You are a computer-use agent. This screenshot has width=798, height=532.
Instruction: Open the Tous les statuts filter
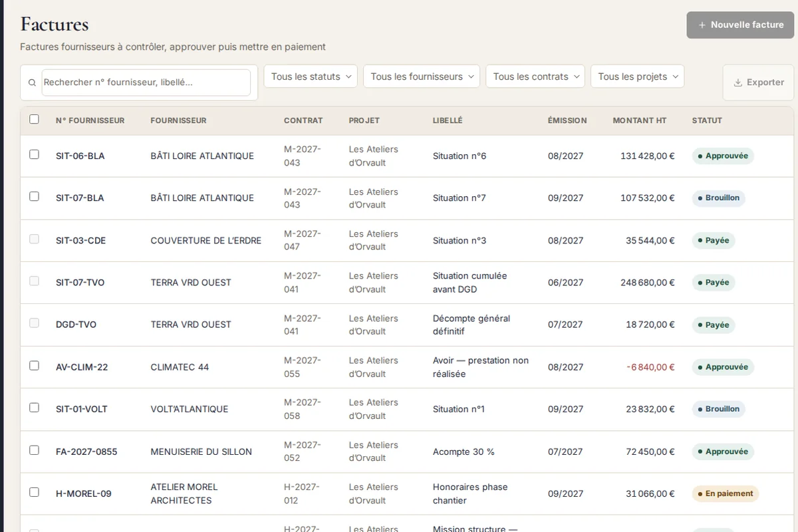311,76
